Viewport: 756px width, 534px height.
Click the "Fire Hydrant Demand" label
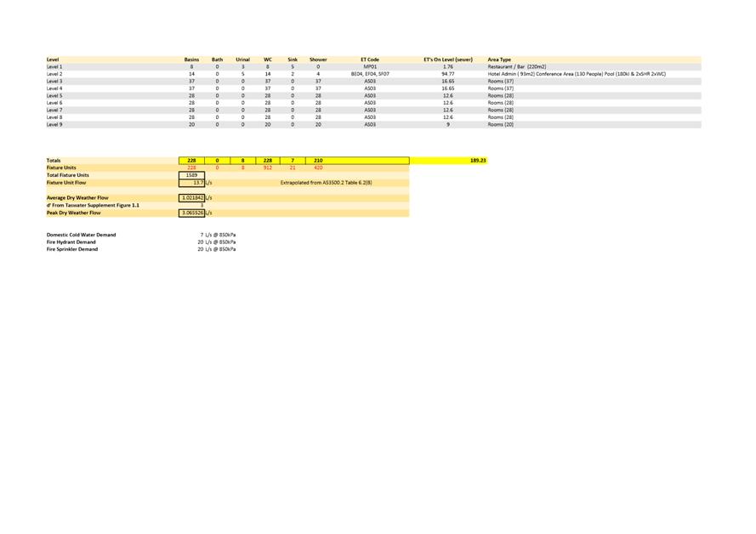(x=71, y=242)
